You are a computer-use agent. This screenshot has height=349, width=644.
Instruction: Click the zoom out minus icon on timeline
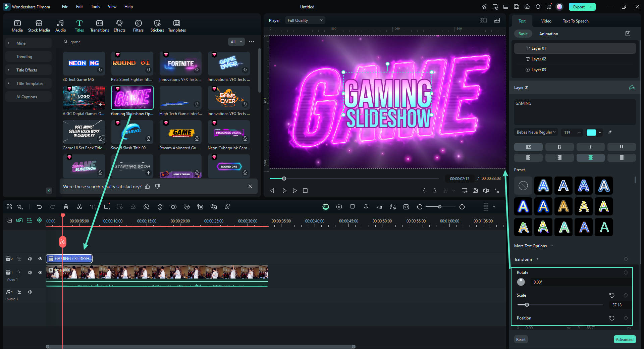[420, 207]
